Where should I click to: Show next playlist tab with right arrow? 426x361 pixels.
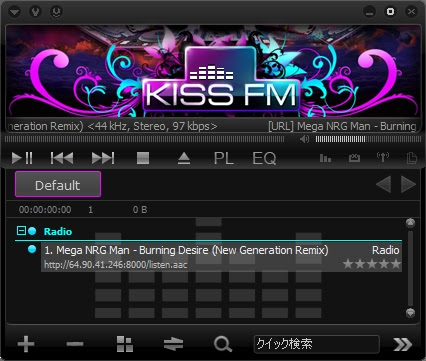coord(408,184)
